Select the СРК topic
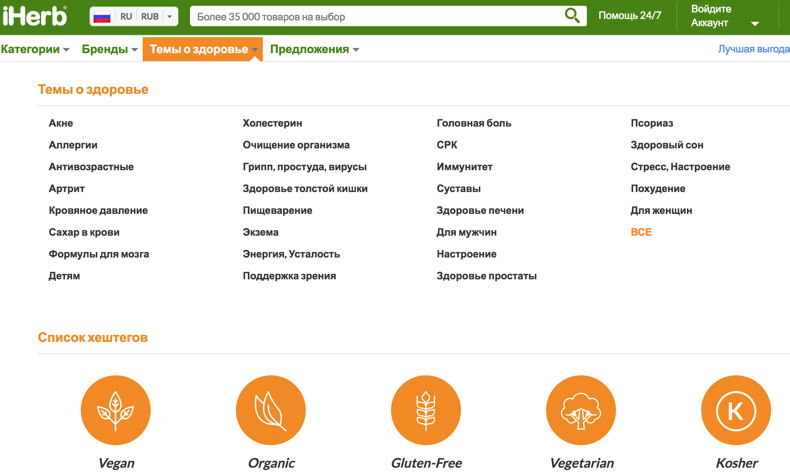 coord(447,145)
